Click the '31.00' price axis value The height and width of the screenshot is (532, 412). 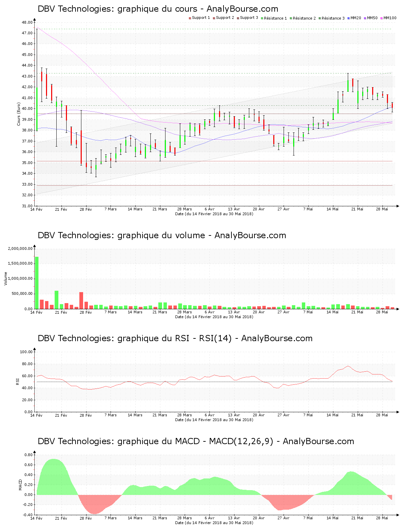[x=27, y=206]
